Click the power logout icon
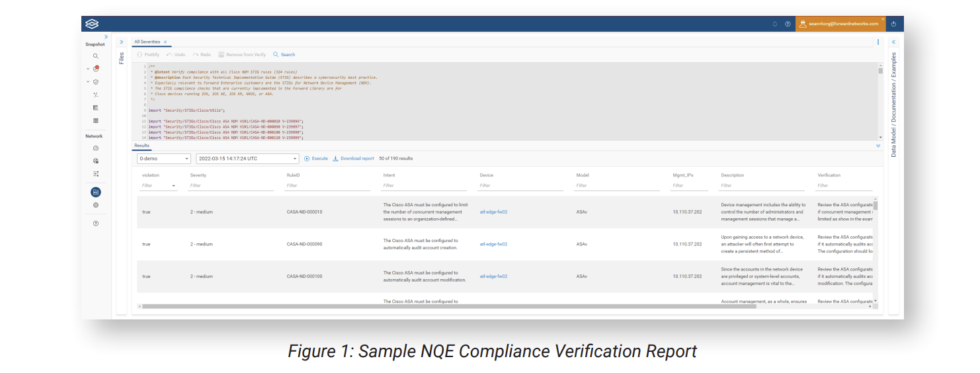The image size is (980, 373). click(x=893, y=24)
